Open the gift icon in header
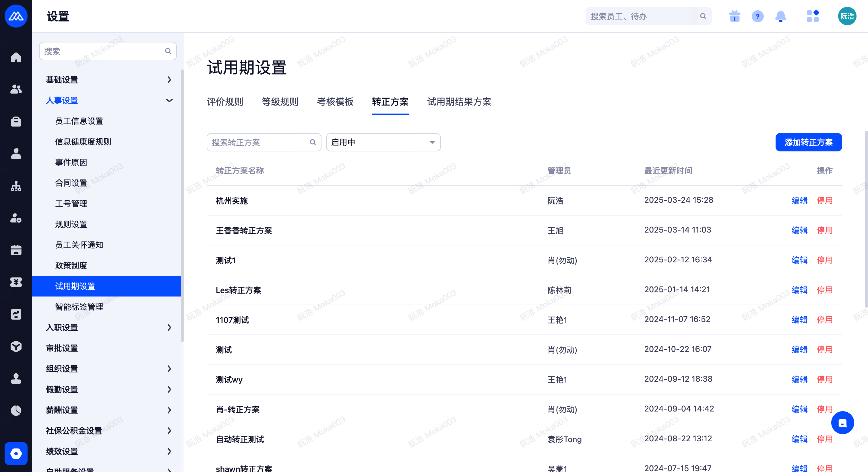This screenshot has height=472, width=868. point(735,16)
